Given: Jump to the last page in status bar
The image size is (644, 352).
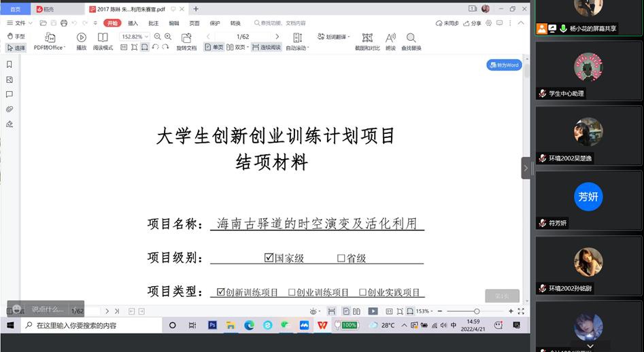Looking at the screenshot, I should (x=117, y=311).
